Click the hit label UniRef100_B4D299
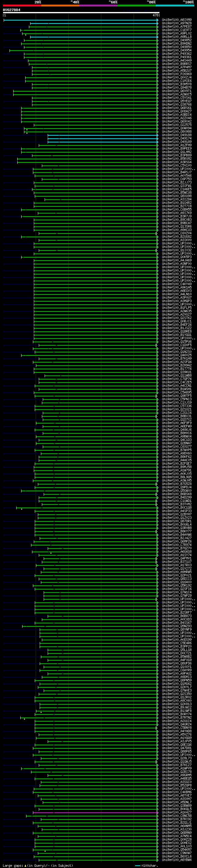 tap(177, 497)
